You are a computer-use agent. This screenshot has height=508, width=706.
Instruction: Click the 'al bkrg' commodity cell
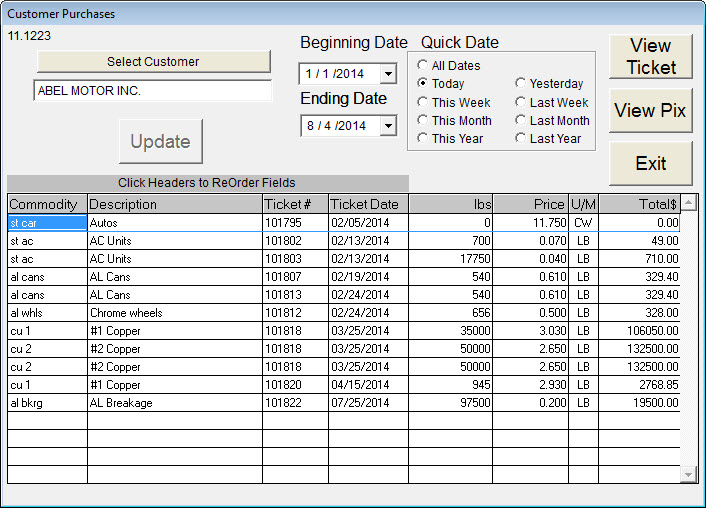[x=47, y=403]
